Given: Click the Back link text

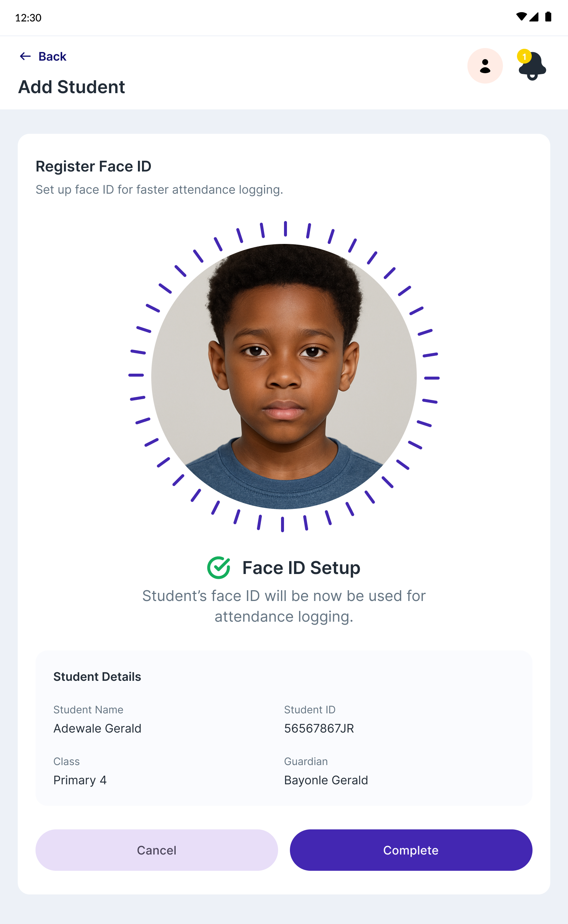Looking at the screenshot, I should point(52,56).
